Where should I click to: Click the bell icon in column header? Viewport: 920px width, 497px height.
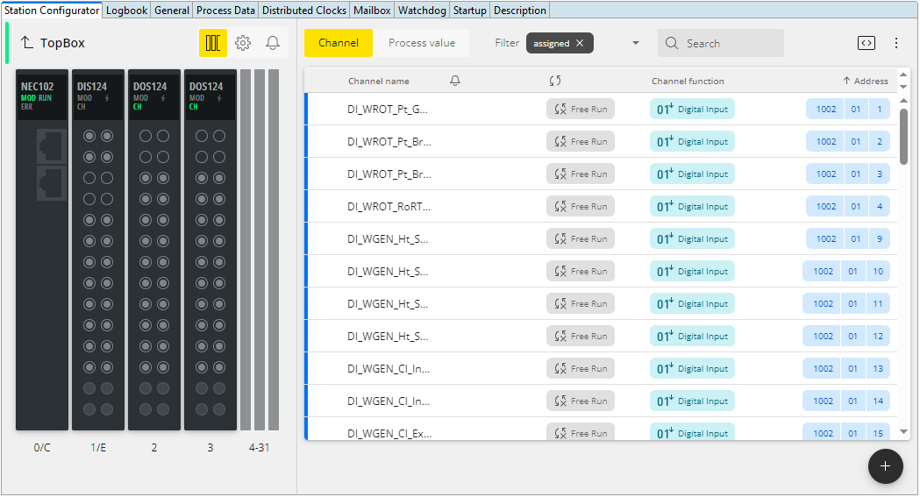pyautogui.click(x=456, y=81)
